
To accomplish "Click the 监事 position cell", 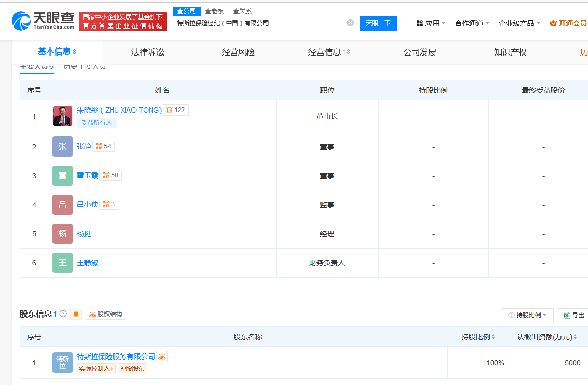I will click(327, 205).
